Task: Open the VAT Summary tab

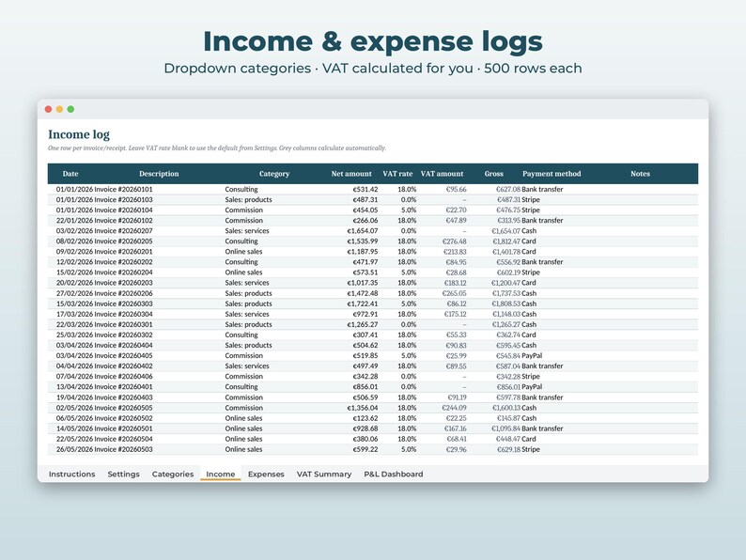Action: [324, 474]
